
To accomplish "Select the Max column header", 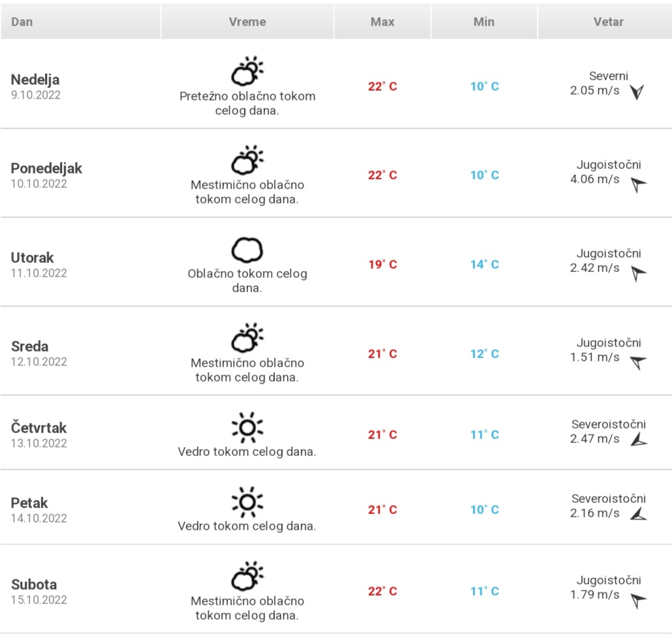I will tap(382, 22).
